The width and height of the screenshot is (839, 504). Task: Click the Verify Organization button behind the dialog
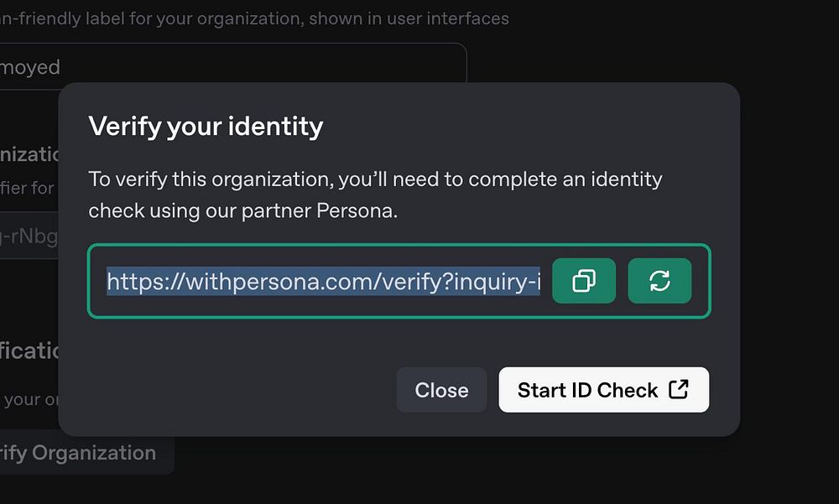point(86,454)
